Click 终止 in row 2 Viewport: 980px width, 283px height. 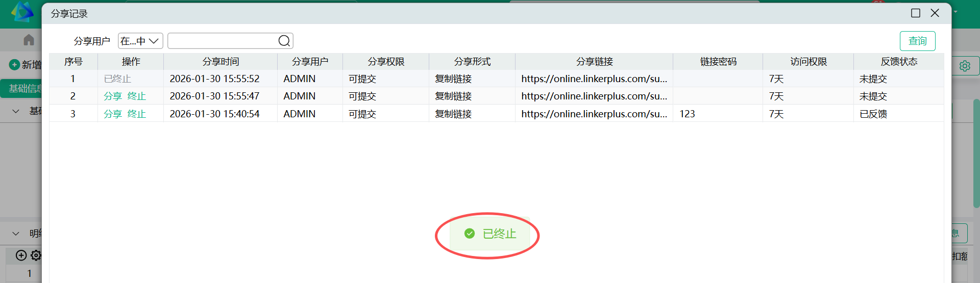tap(137, 96)
